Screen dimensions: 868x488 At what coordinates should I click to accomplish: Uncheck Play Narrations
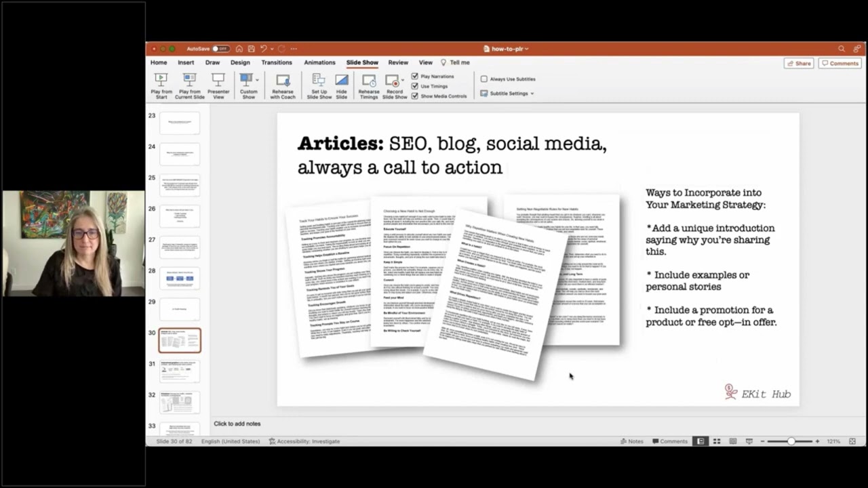(415, 76)
